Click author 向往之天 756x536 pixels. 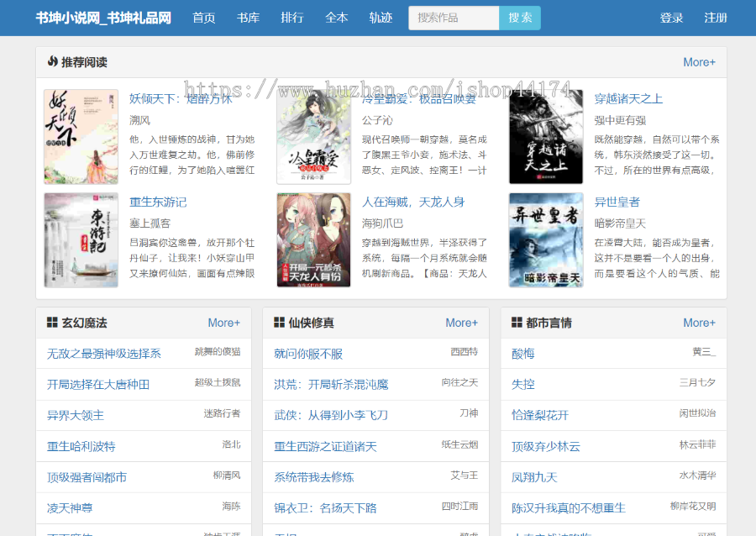point(460,383)
